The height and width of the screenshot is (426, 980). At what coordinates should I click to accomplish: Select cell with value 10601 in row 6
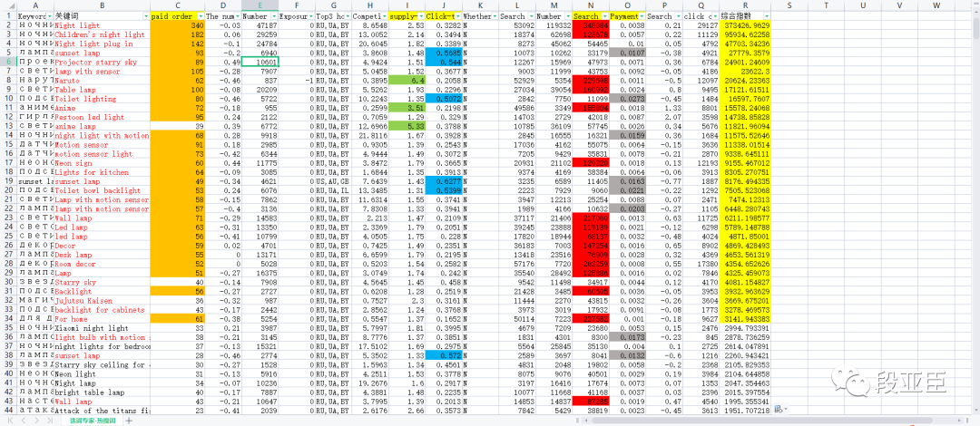pos(260,63)
